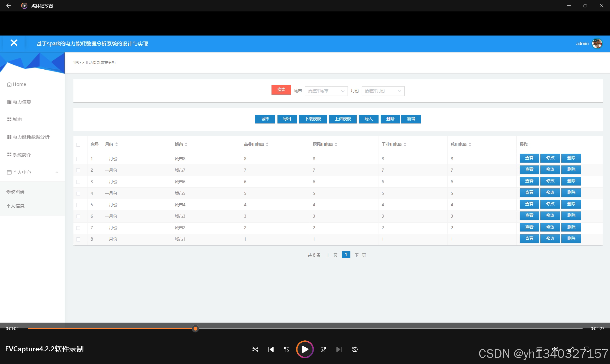
Task: Click the video progress slider handle
Action: 195,329
